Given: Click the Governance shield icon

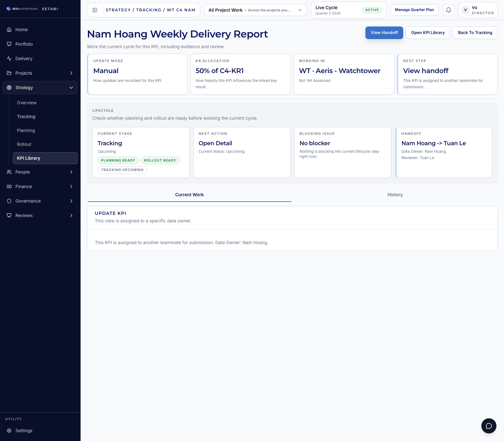Looking at the screenshot, I should pos(9,201).
